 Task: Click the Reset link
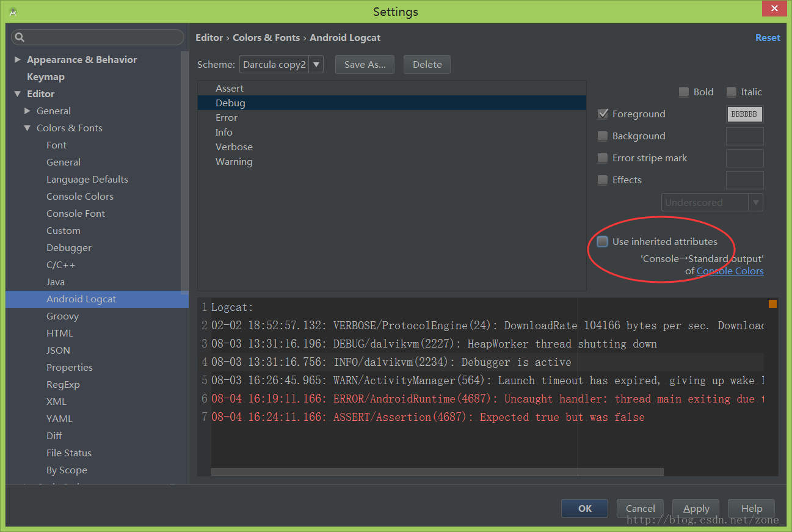coord(768,38)
